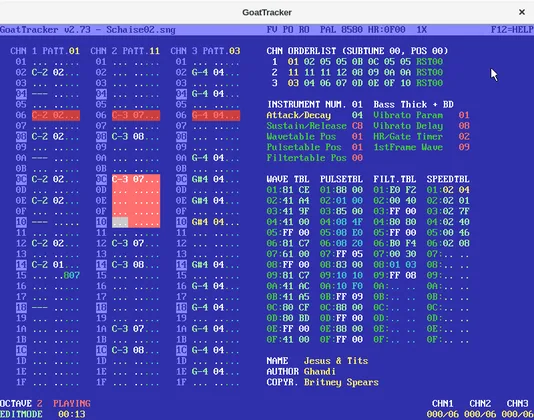Toggle the 8580 SID model indicator
Screen dimensions: 534x420
[352, 30]
